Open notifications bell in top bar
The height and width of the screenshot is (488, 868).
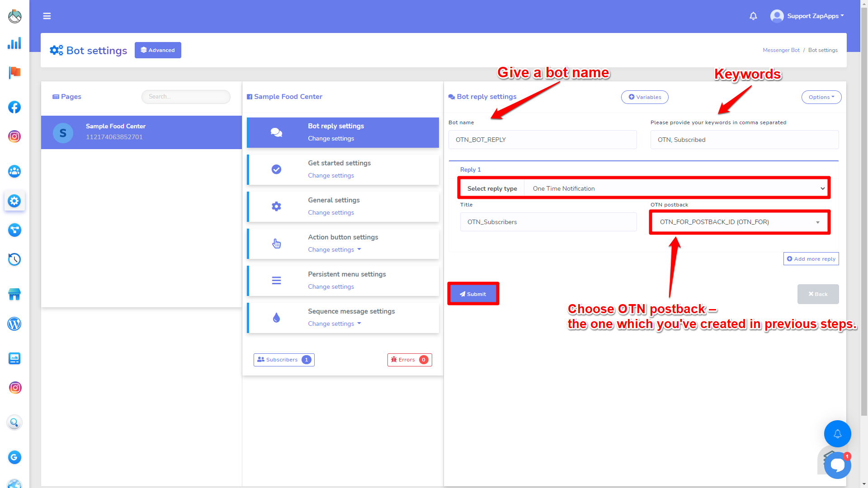(753, 16)
